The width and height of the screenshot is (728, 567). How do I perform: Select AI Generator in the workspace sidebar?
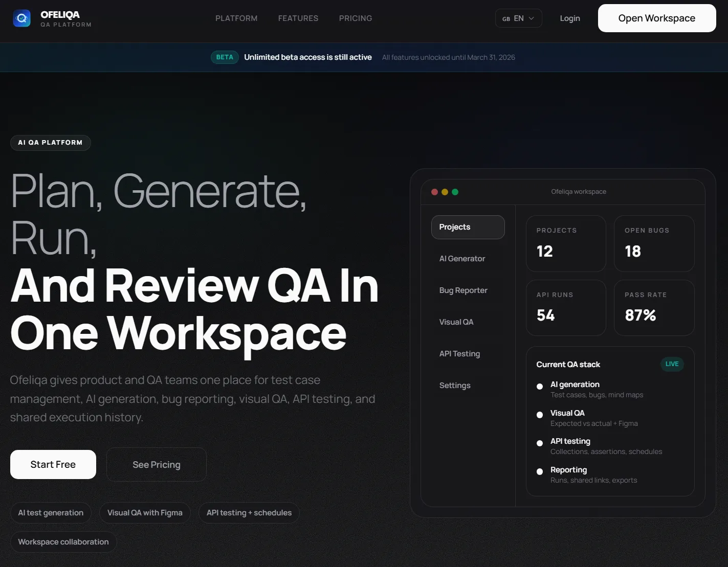(462, 258)
